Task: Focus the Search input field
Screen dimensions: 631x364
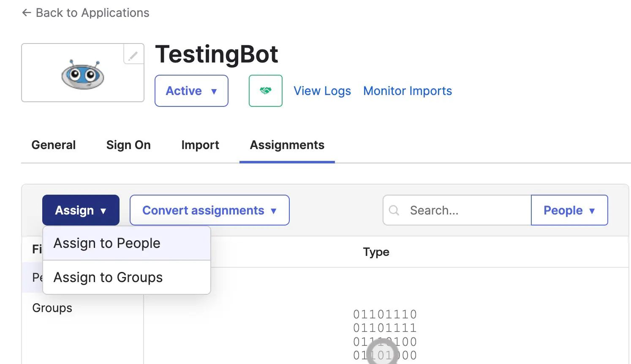Action: [x=457, y=210]
